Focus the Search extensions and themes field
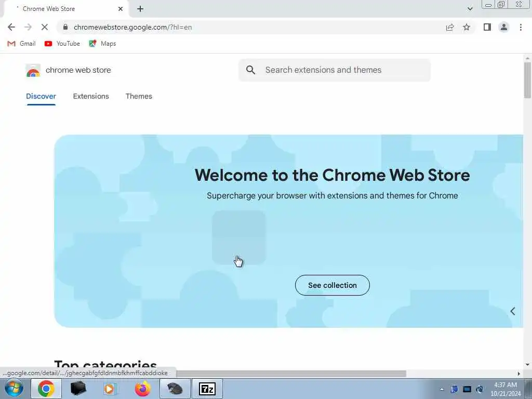The image size is (532, 399). (335, 70)
